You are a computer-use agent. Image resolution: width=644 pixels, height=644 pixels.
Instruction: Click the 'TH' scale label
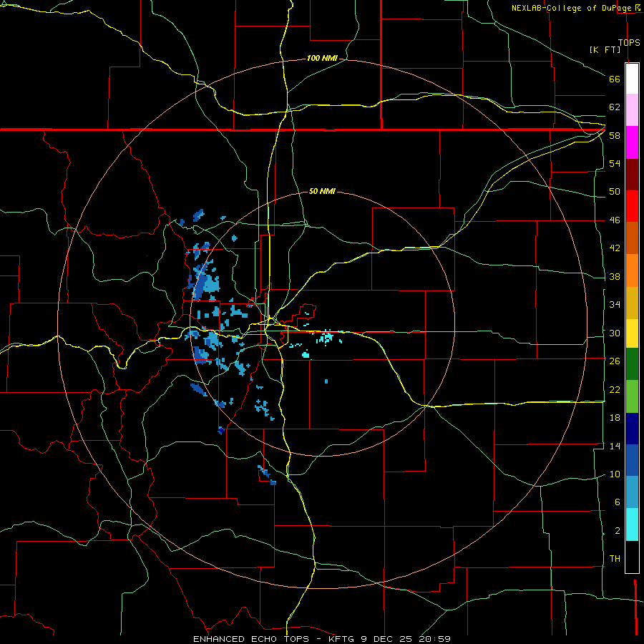[x=615, y=559]
